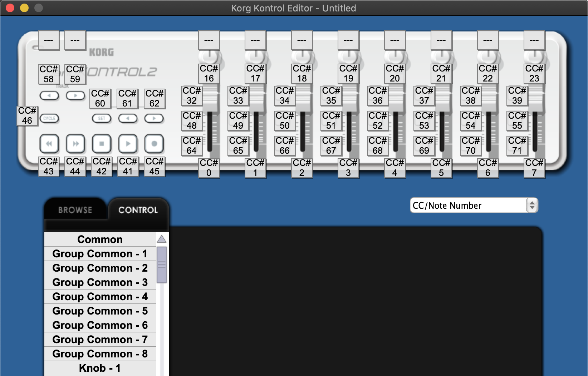The width and height of the screenshot is (588, 376).
Task: Select the CC# 19 knob label
Action: click(x=348, y=74)
